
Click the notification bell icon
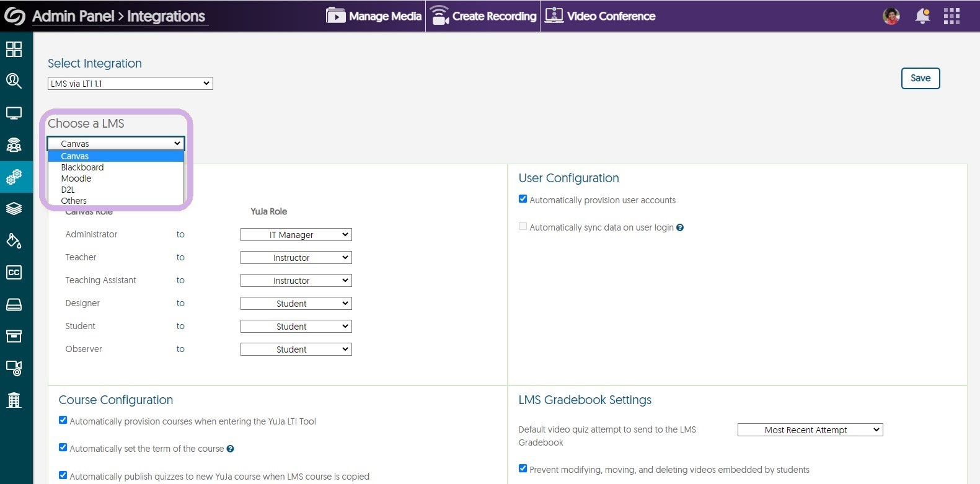pyautogui.click(x=922, y=16)
